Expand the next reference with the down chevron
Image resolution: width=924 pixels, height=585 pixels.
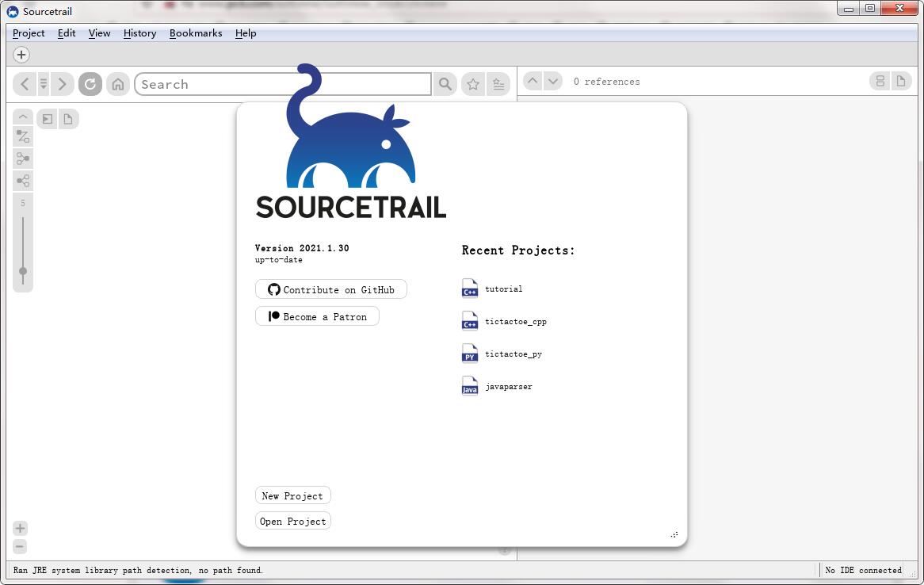tap(553, 80)
